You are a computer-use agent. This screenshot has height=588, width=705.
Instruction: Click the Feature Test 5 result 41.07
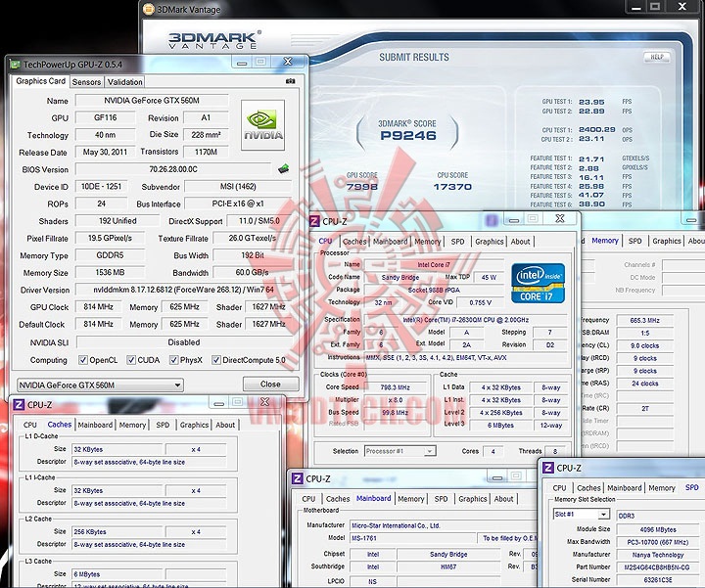click(591, 195)
